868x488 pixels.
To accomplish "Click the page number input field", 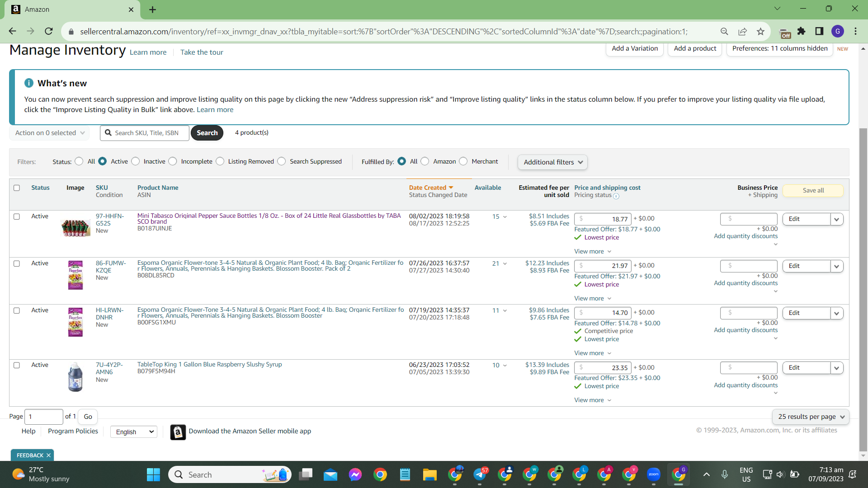I will click(44, 417).
